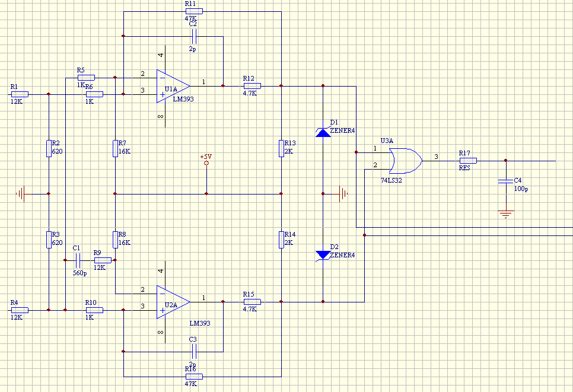Select the U1A comparator triangle
573x392 pixels.
coord(173,86)
